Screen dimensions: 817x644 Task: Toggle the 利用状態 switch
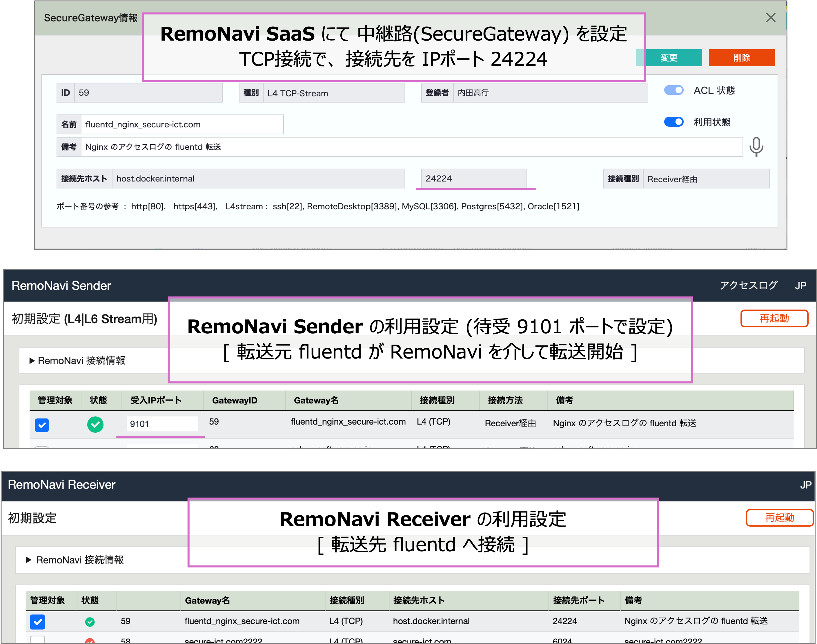674,122
